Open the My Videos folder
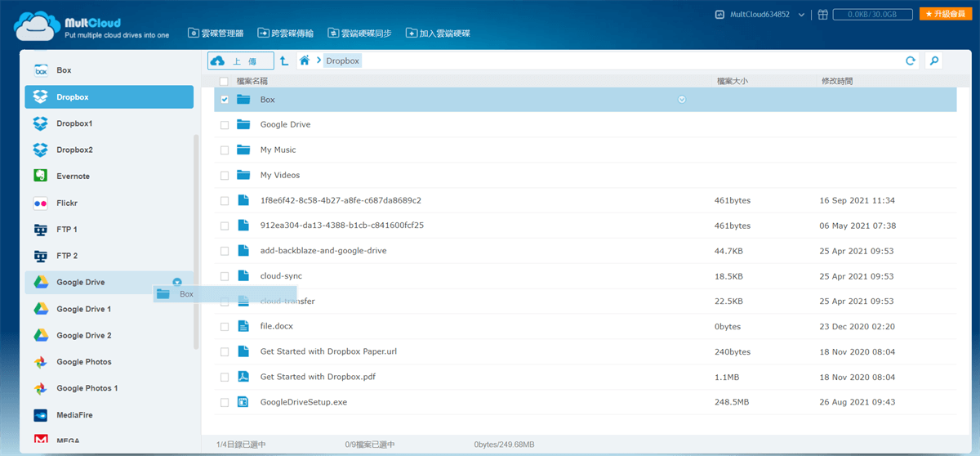980x456 pixels. [280, 176]
